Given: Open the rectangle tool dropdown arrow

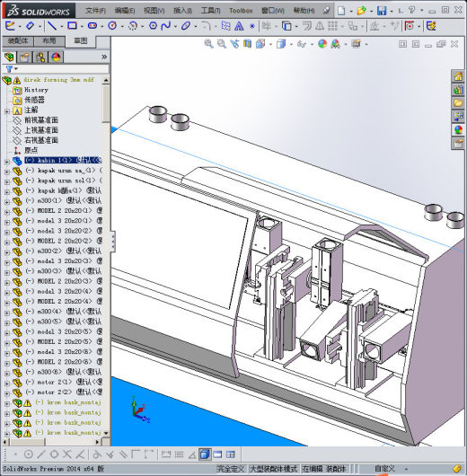Looking at the screenshot, I should click(x=82, y=27).
